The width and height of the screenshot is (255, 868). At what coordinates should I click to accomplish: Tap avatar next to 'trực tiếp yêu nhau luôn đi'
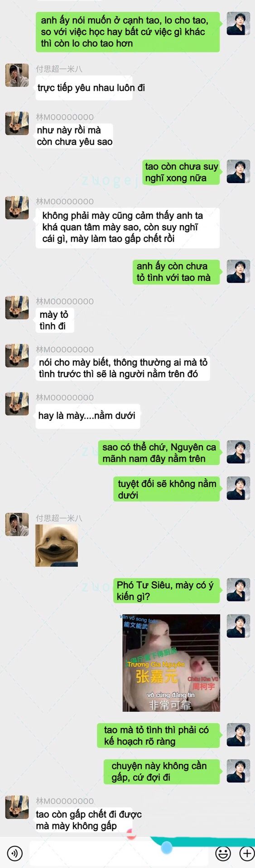point(17,75)
